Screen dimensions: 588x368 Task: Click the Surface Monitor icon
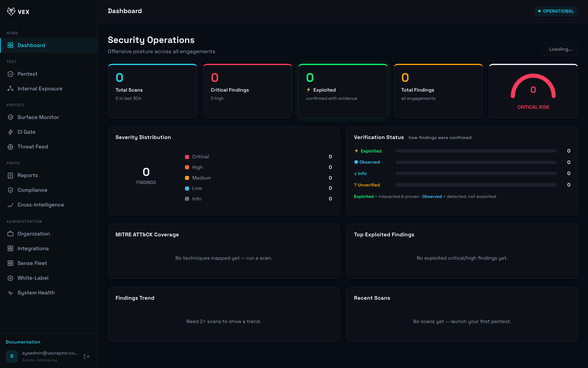[x=10, y=117]
